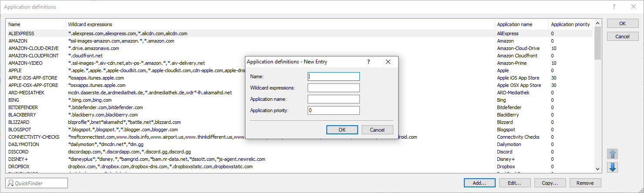The image size is (644, 193).
Task: Sort by the Application priority column header
Action: [x=570, y=24]
